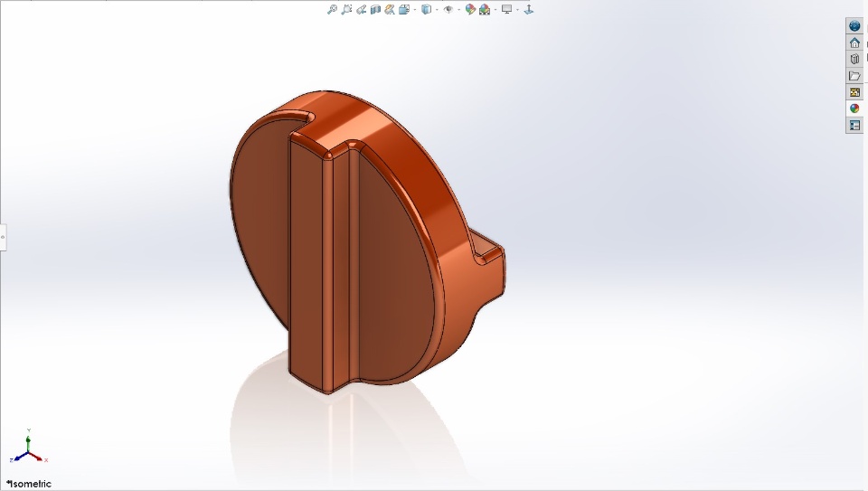Activate the Section View tool

(375, 9)
